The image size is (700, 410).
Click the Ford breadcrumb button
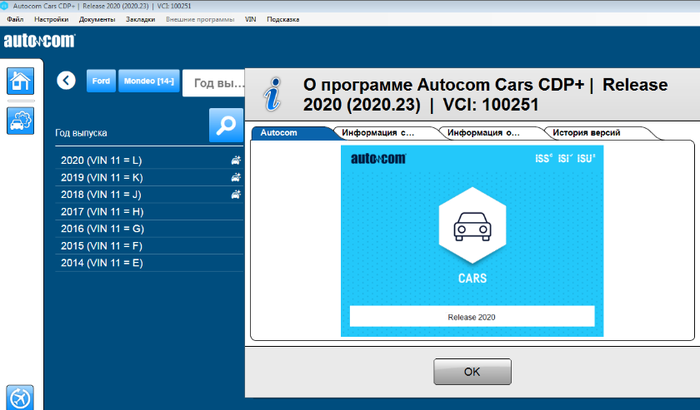pyautogui.click(x=101, y=81)
